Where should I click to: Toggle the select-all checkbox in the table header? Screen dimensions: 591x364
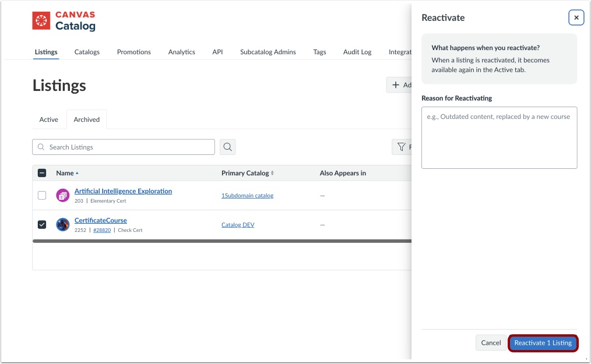click(x=41, y=173)
